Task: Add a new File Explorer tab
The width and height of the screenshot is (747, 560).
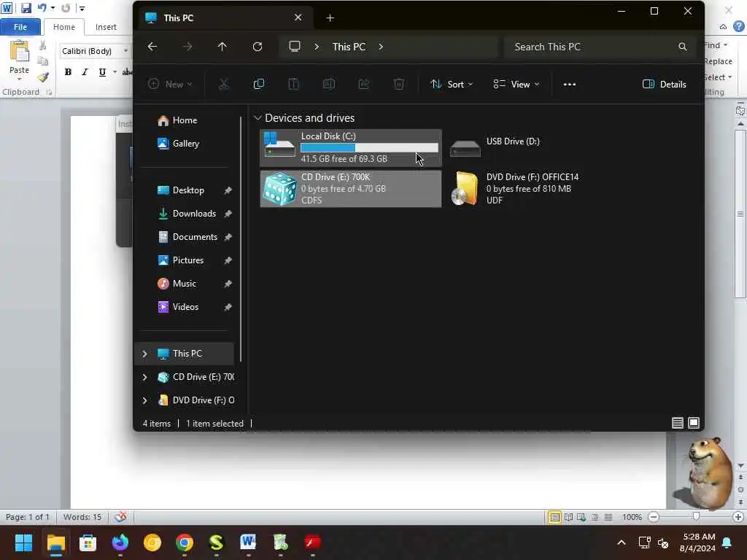Action: pyautogui.click(x=330, y=18)
